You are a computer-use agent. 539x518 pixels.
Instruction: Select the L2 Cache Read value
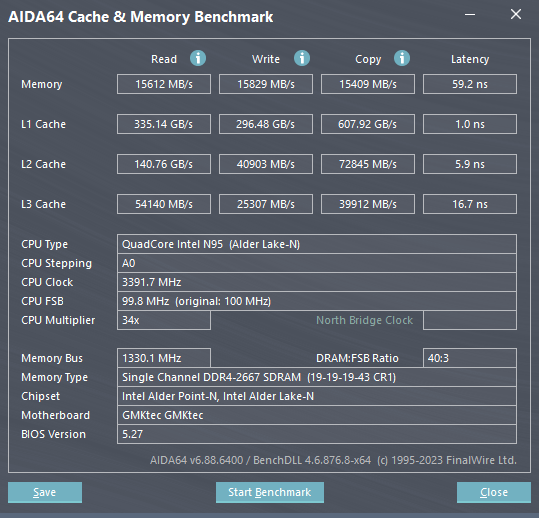[164, 164]
